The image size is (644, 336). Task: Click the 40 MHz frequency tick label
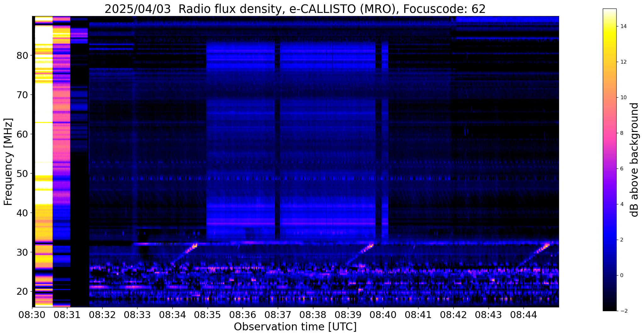point(22,213)
